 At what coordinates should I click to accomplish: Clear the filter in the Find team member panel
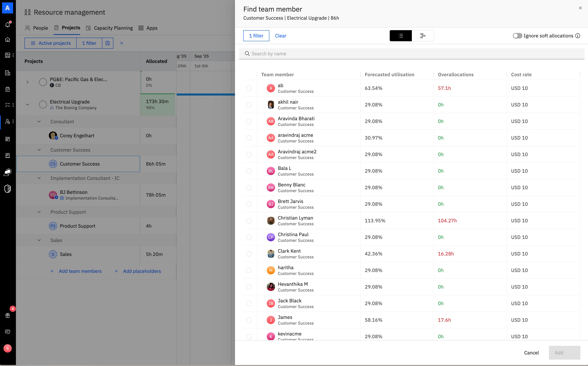click(x=281, y=36)
